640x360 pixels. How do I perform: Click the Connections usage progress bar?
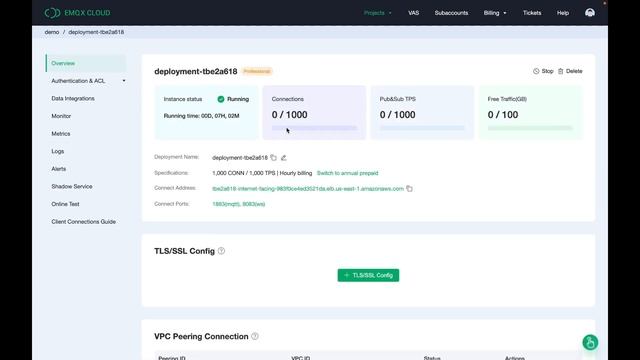314,128
